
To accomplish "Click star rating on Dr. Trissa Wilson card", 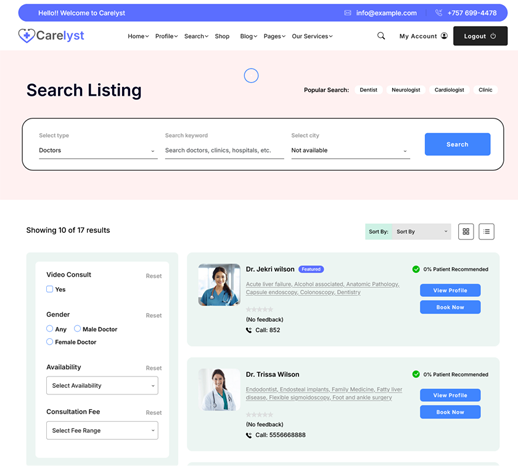I will pyautogui.click(x=259, y=414).
